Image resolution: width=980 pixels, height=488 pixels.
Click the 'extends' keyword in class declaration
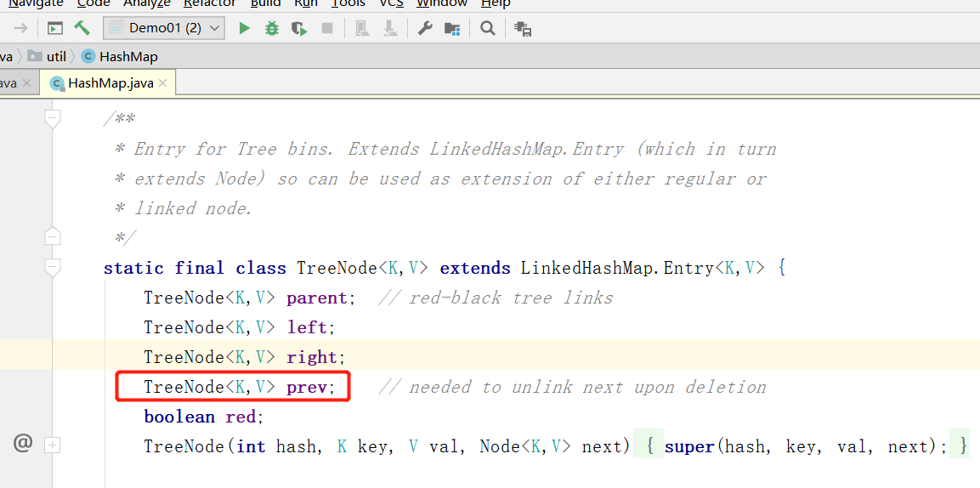click(x=475, y=268)
